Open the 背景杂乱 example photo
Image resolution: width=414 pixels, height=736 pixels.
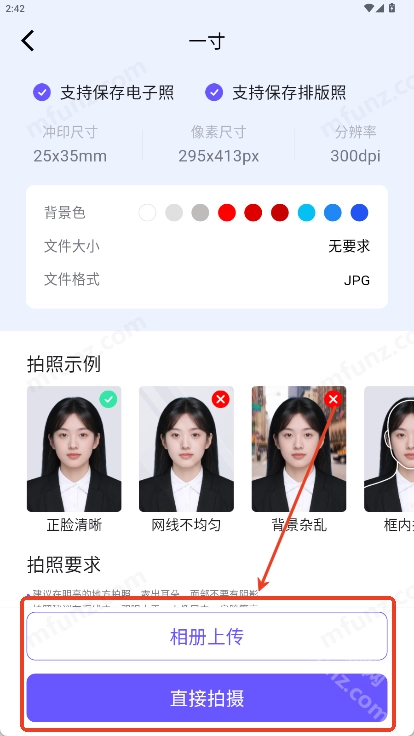(299, 449)
